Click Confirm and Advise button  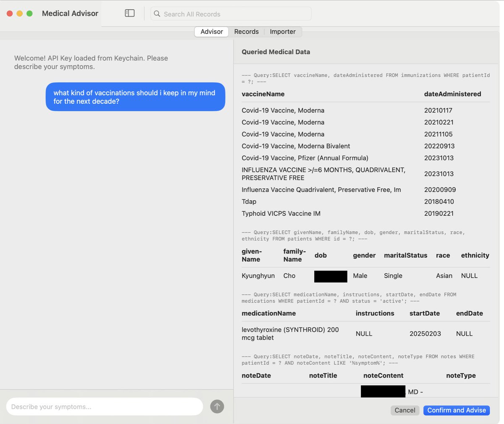click(x=457, y=410)
